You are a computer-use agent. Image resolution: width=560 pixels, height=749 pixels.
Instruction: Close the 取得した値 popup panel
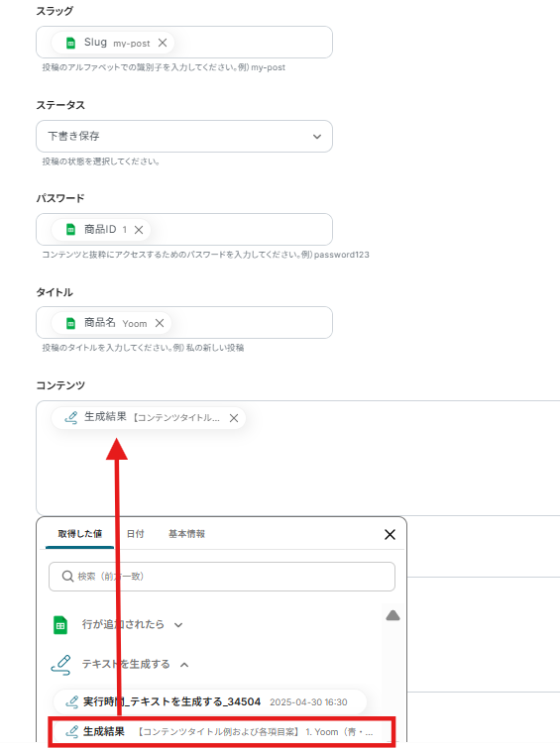pyautogui.click(x=390, y=535)
